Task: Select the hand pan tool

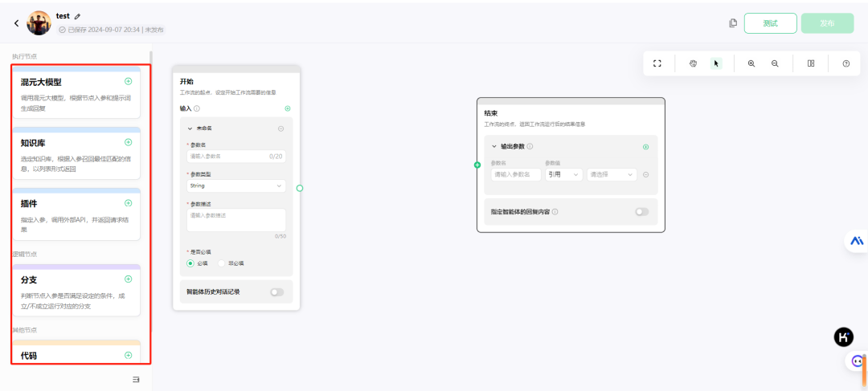Action: click(693, 63)
